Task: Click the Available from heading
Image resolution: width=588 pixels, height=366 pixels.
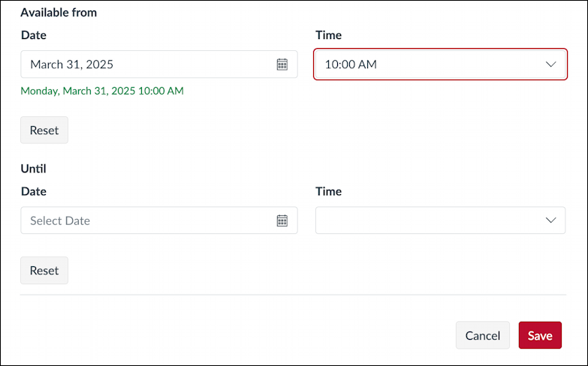Action: [59, 12]
